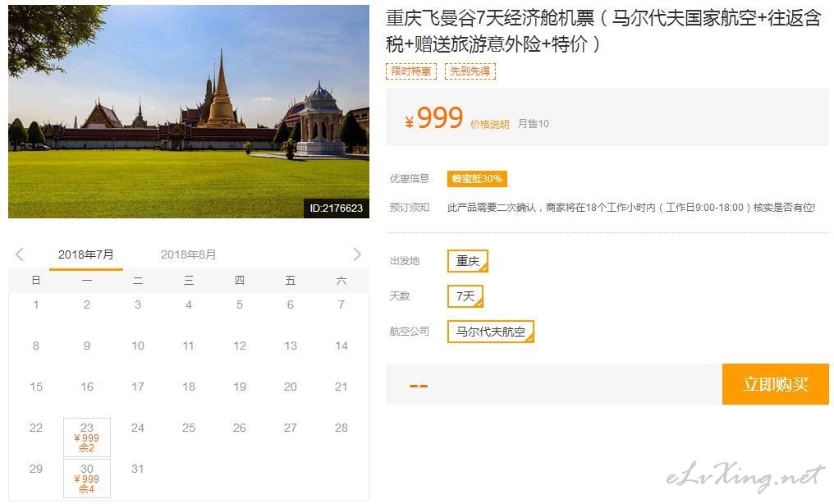
Task: Pick July 30 with 余4 remaining
Action: [87, 479]
